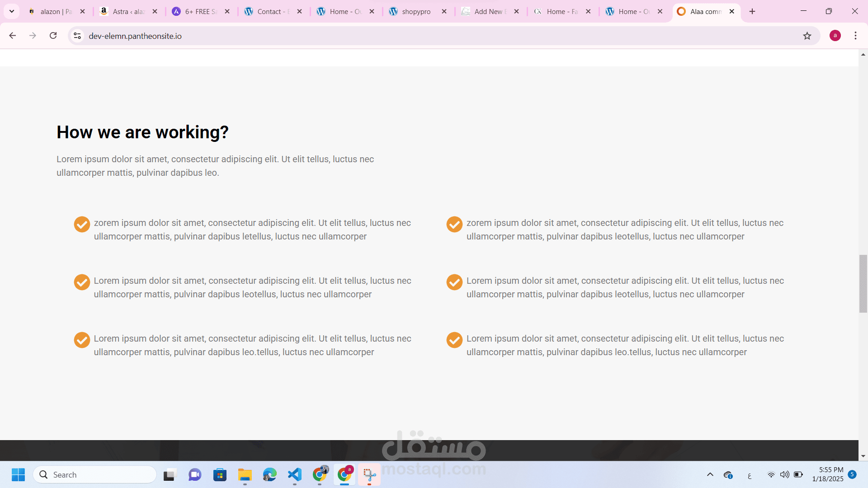Expand the tab search dropdown
Viewport: 868px width, 488px height.
(12, 11)
